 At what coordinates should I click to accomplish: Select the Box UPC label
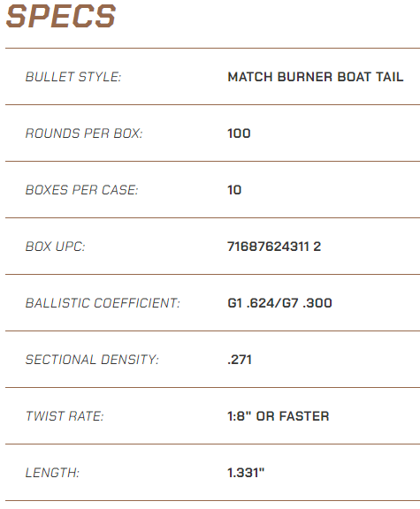click(x=55, y=247)
